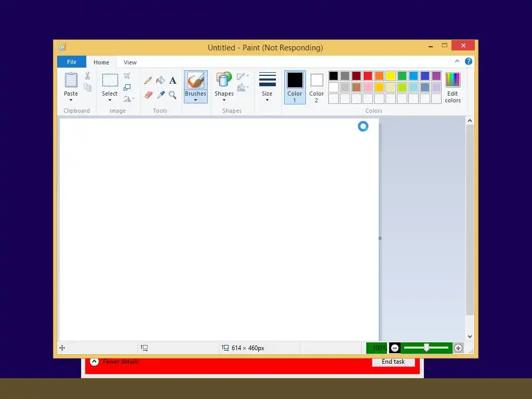This screenshot has height=399, width=532.
Task: Select the Pencil tool
Action: 148,81
